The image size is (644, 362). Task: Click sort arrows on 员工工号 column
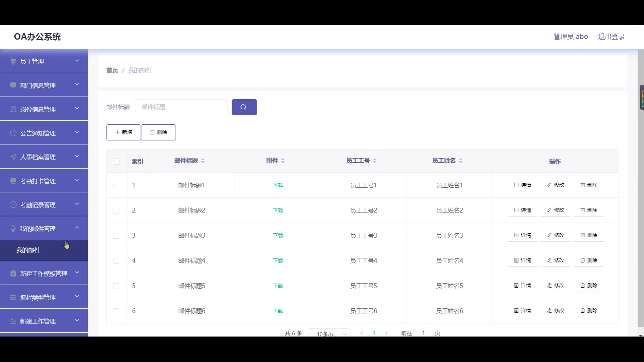375,161
